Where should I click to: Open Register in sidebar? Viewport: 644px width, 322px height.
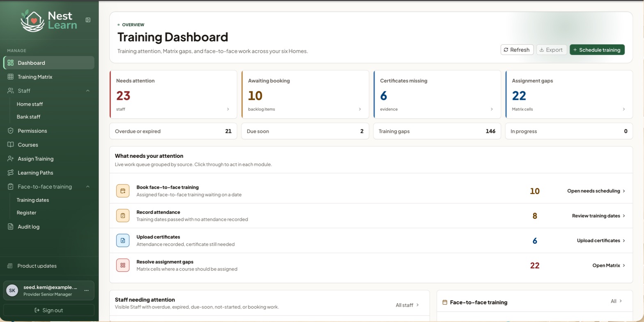pos(26,213)
